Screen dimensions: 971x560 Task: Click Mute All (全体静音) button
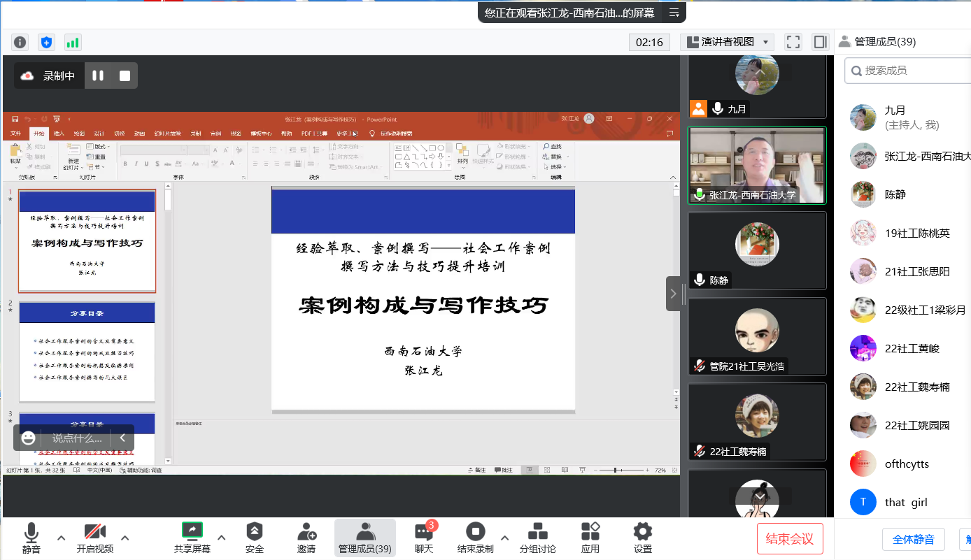point(913,539)
